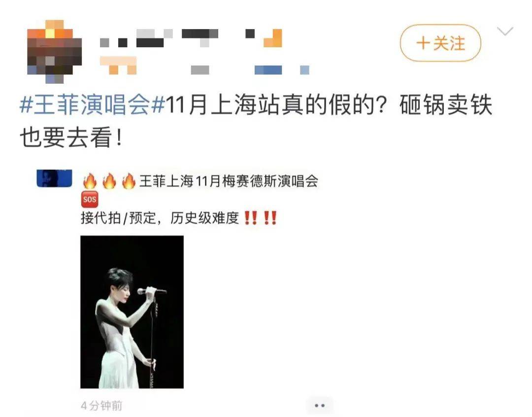This screenshot has height=417, width=532.
Task: Tap the blue pixelated tag under username
Action: [x=268, y=70]
